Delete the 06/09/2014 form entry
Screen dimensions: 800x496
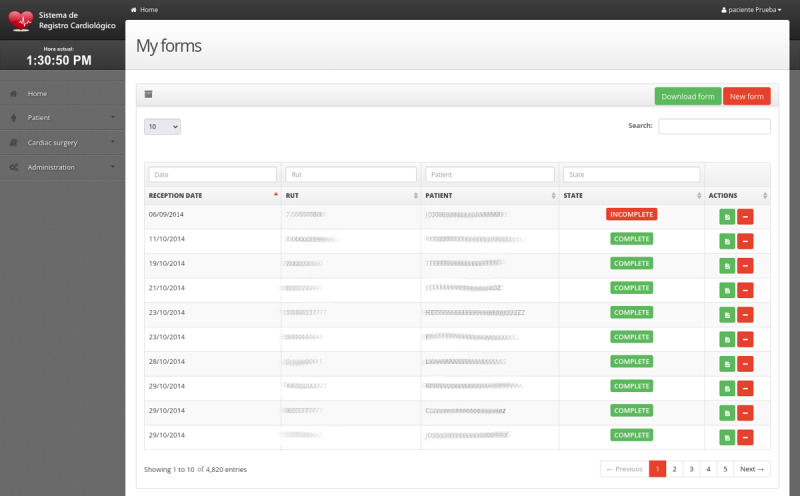pyautogui.click(x=745, y=217)
